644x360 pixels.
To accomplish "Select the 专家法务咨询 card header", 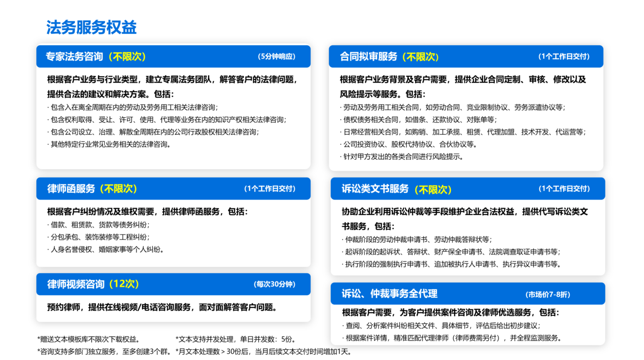I will [173, 56].
